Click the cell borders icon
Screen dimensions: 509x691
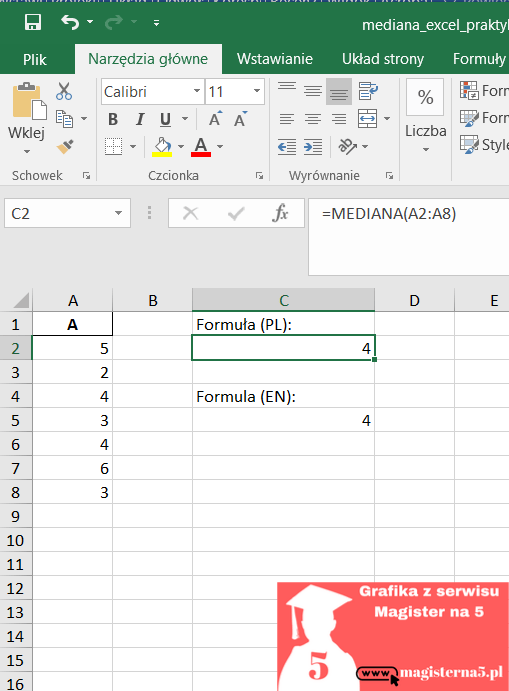(x=113, y=146)
